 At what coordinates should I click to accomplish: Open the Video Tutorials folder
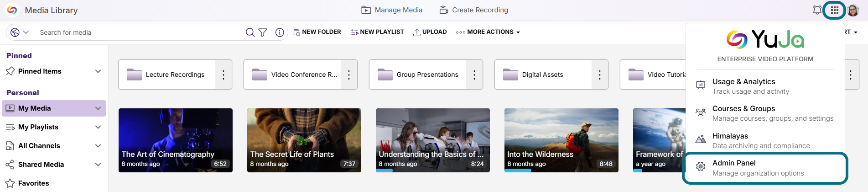tap(653, 75)
